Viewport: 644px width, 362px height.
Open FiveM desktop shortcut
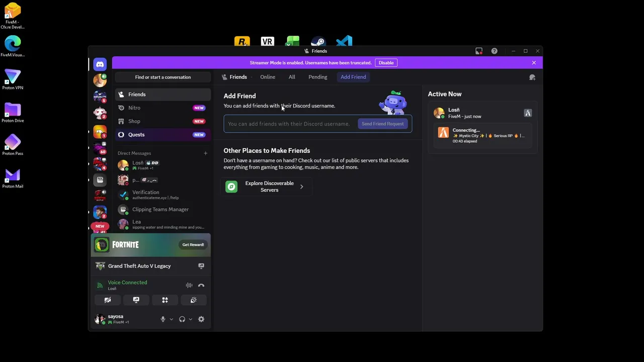(13, 16)
